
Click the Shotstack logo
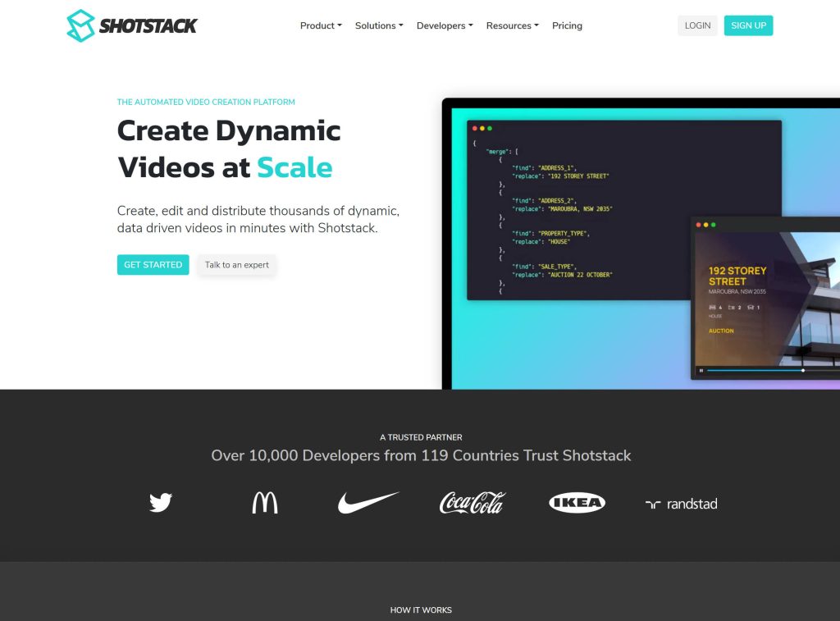coord(132,25)
